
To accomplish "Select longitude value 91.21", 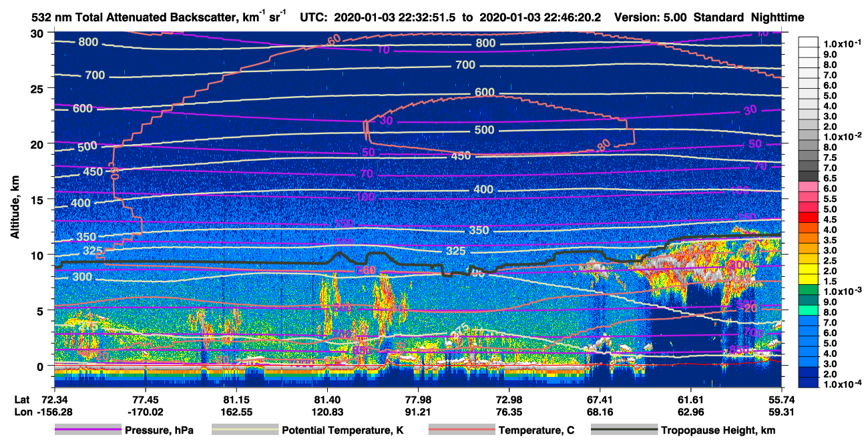I will point(418,412).
